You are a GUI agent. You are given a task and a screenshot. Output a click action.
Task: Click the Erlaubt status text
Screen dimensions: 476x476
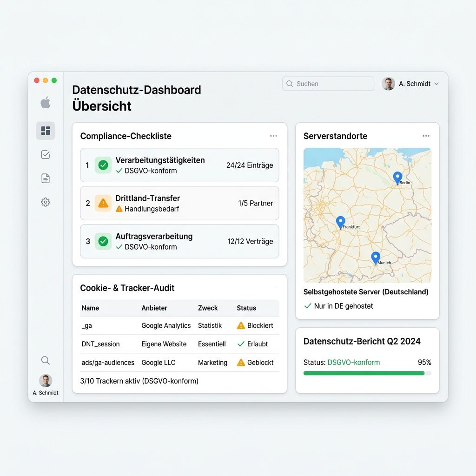pyautogui.click(x=258, y=344)
